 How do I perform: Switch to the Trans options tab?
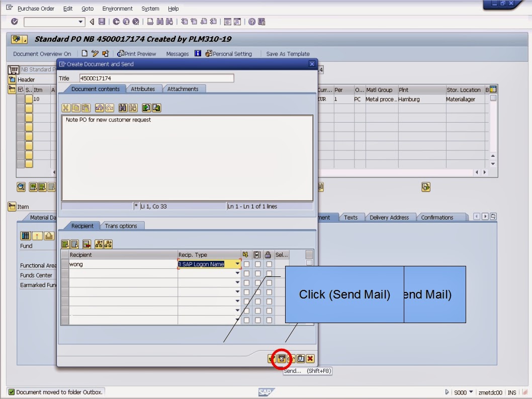click(121, 226)
